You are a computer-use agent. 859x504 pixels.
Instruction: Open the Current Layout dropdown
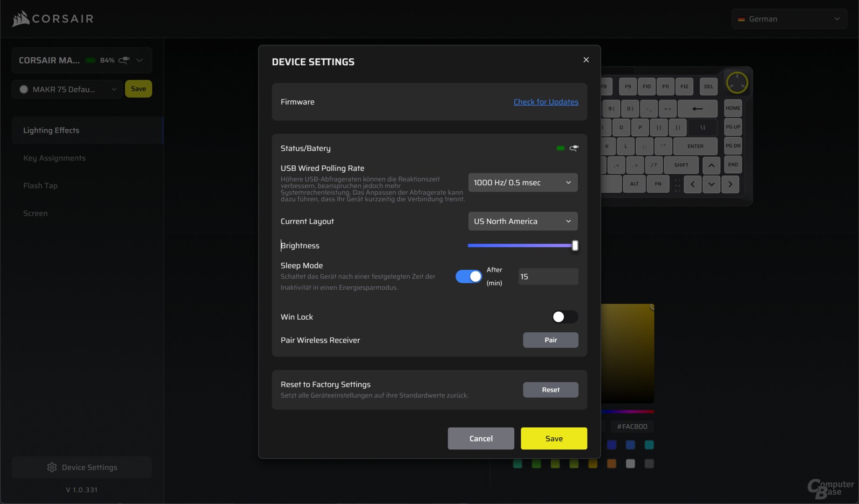tap(523, 221)
